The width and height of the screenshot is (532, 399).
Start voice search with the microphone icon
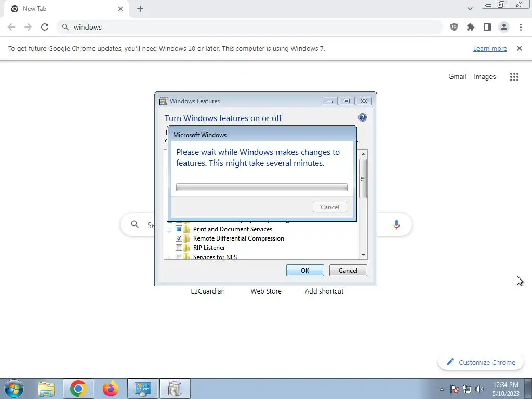click(x=396, y=224)
